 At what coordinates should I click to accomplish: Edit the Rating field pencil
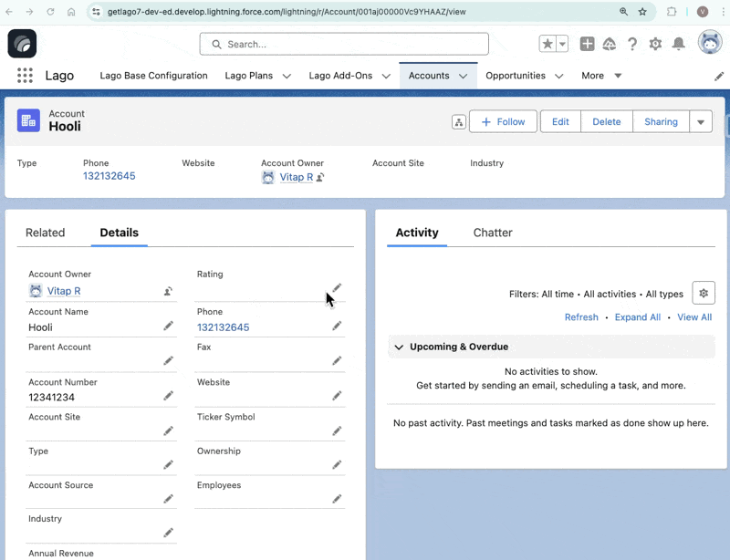click(337, 287)
